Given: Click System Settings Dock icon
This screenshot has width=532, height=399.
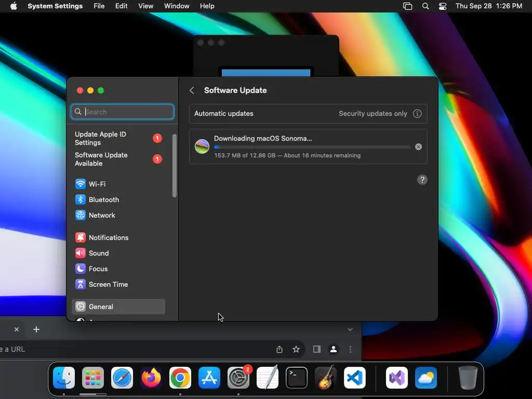Looking at the screenshot, I should pyautogui.click(x=238, y=378).
